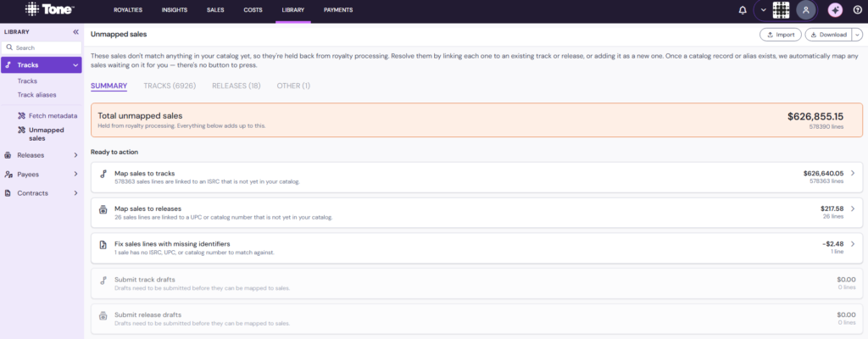Switch to the Releases (18) tab
The width and height of the screenshot is (868, 339).
(x=236, y=86)
